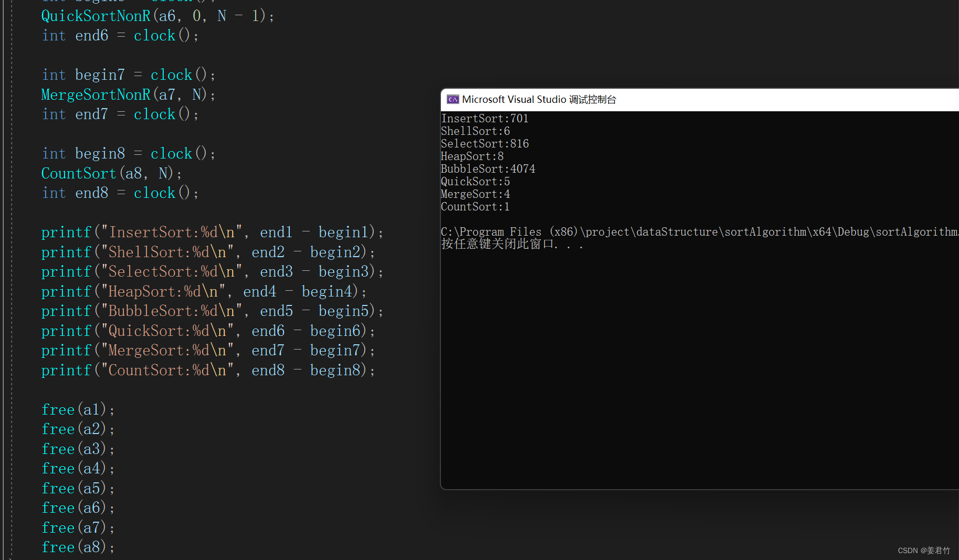Click the MergeSortNonR(a7, N) call

[128, 94]
